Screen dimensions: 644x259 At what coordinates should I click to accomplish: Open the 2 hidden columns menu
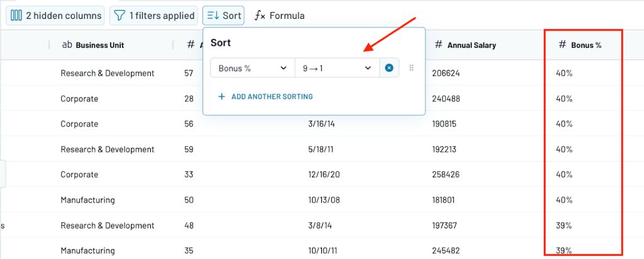[55, 16]
